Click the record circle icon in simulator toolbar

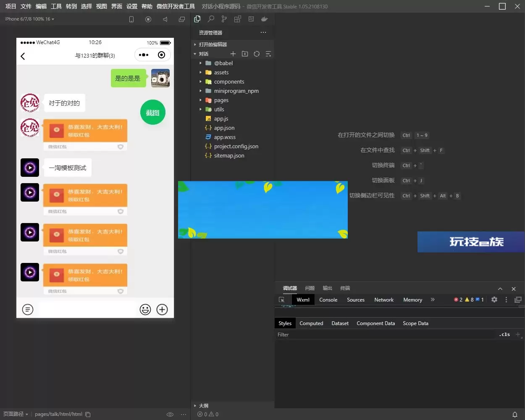pyautogui.click(x=148, y=19)
